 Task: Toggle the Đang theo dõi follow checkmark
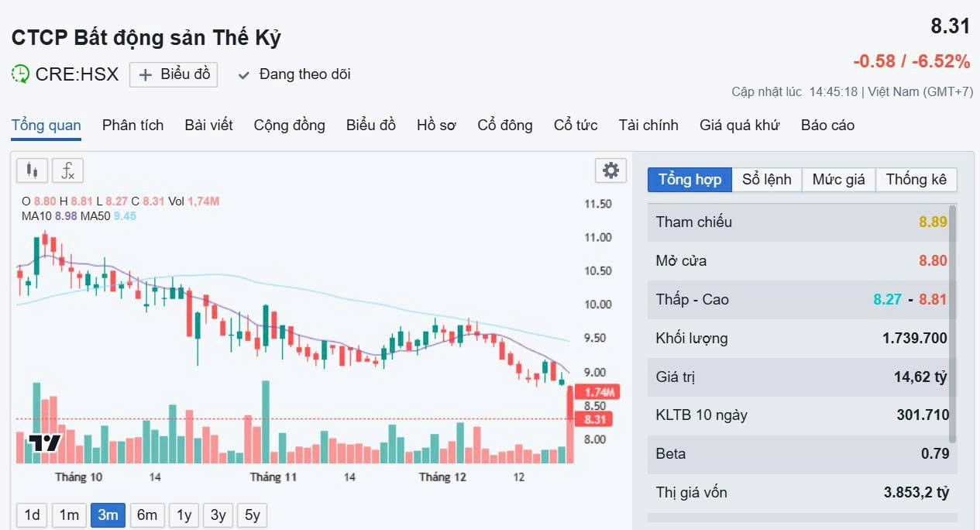[244, 75]
